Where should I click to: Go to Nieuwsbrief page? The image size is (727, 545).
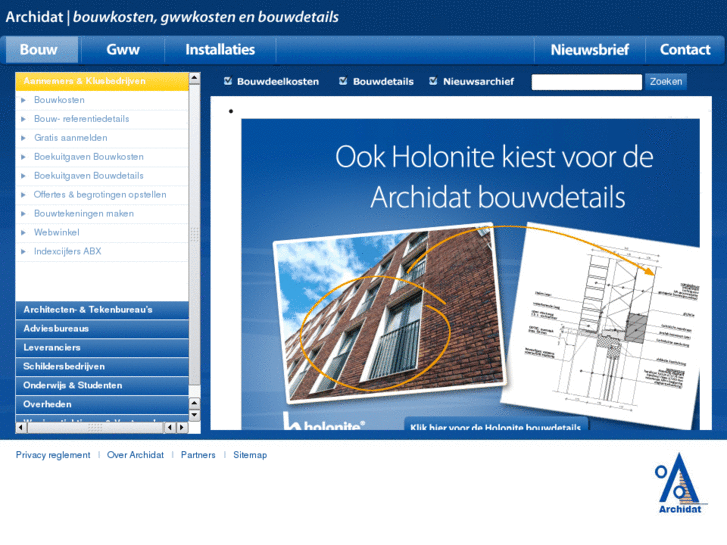pos(589,50)
